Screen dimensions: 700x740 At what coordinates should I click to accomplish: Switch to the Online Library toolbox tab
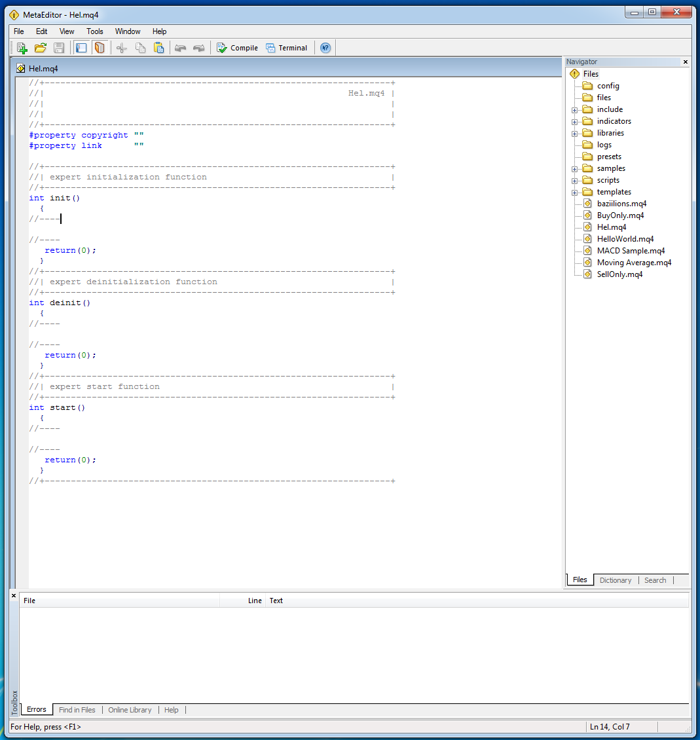coord(130,710)
